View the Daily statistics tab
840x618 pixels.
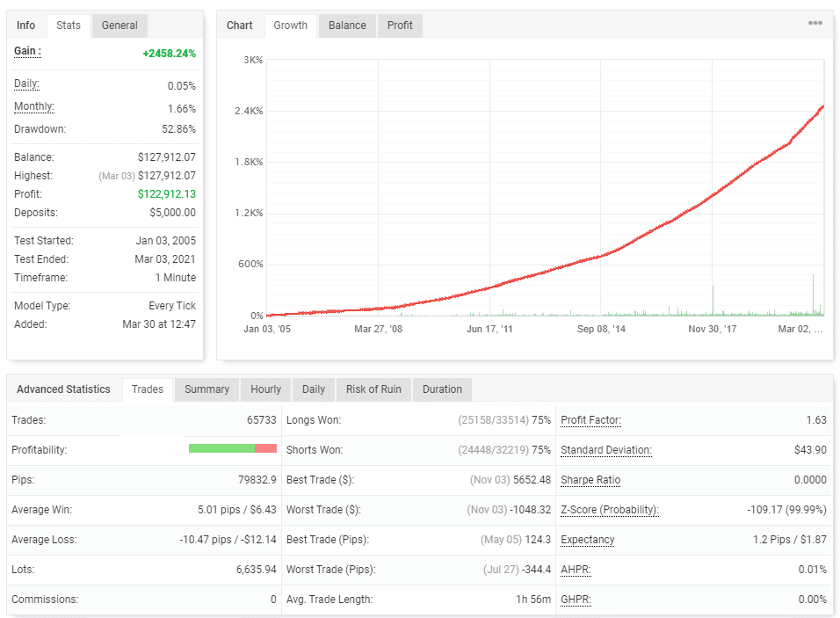[x=314, y=389]
